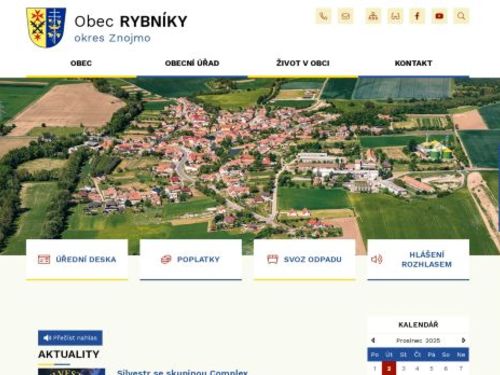Click the Prosinec 2025 month label
Screen dimensions: 500x375
coord(418,340)
